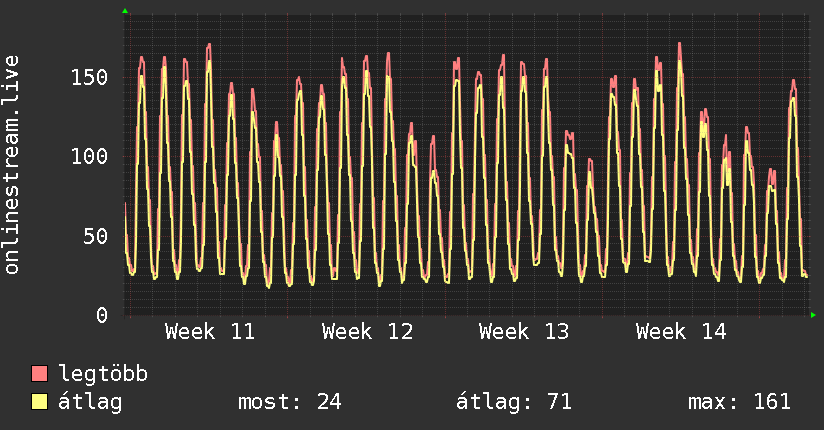
Task: Click the 'most: 24' value
Action: 290,402
